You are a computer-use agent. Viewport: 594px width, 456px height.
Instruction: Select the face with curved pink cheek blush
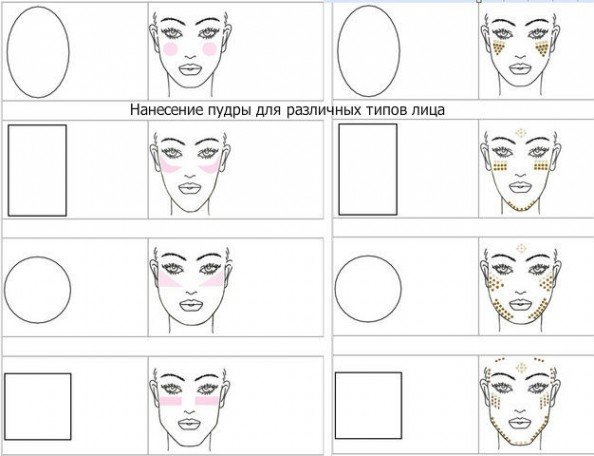(x=191, y=172)
